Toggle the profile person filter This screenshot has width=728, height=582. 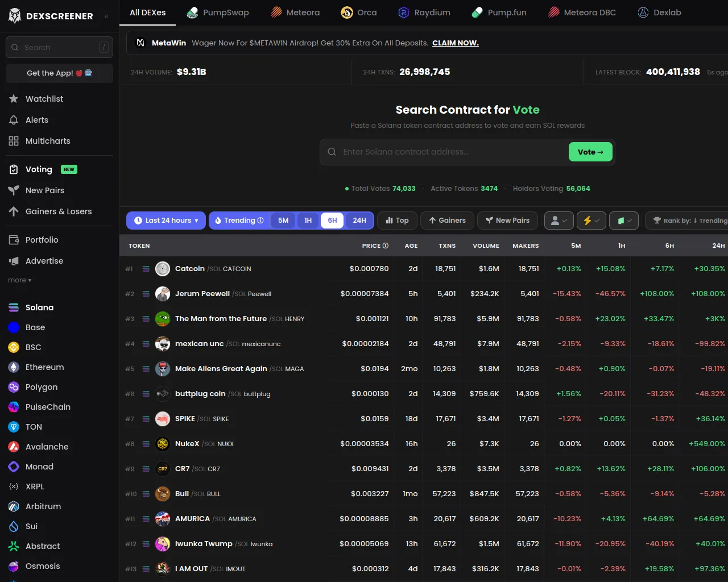click(559, 221)
